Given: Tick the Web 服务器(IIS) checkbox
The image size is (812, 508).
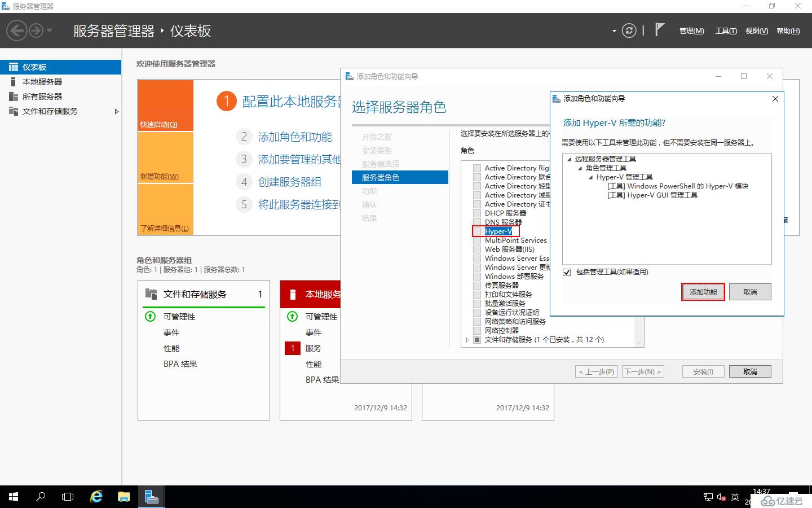Looking at the screenshot, I should [x=477, y=249].
